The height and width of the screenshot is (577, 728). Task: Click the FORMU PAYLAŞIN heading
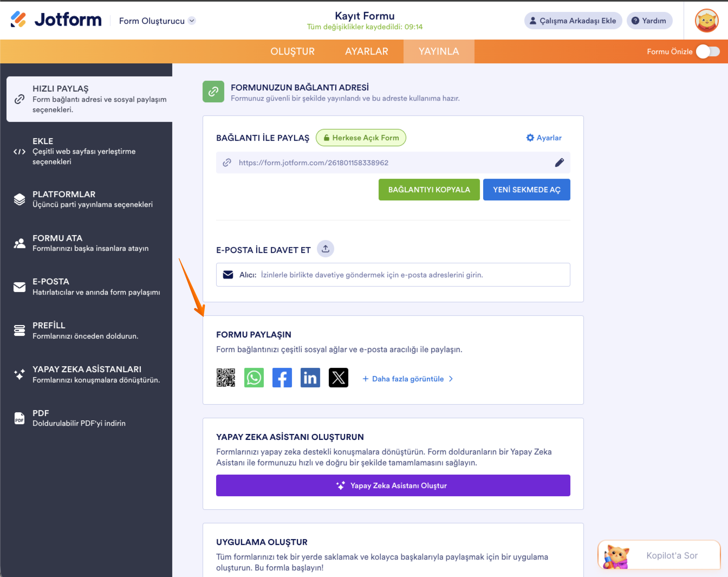tap(254, 335)
